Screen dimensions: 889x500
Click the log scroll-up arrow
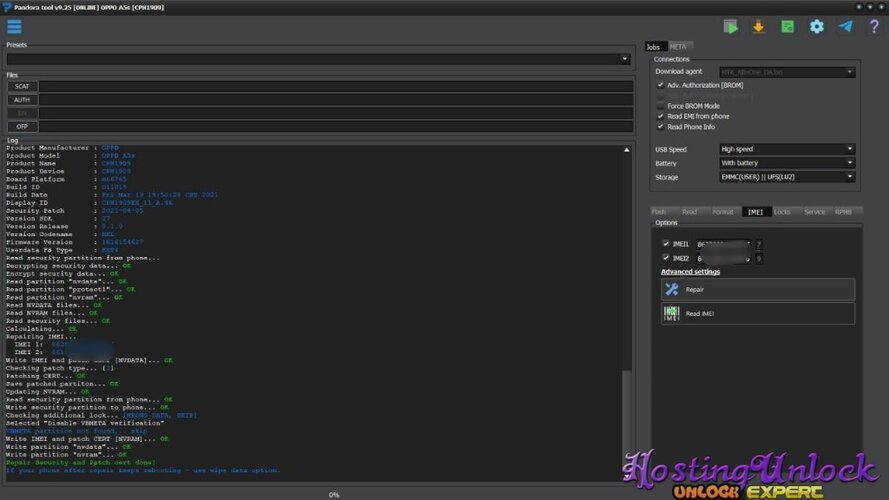pos(626,150)
